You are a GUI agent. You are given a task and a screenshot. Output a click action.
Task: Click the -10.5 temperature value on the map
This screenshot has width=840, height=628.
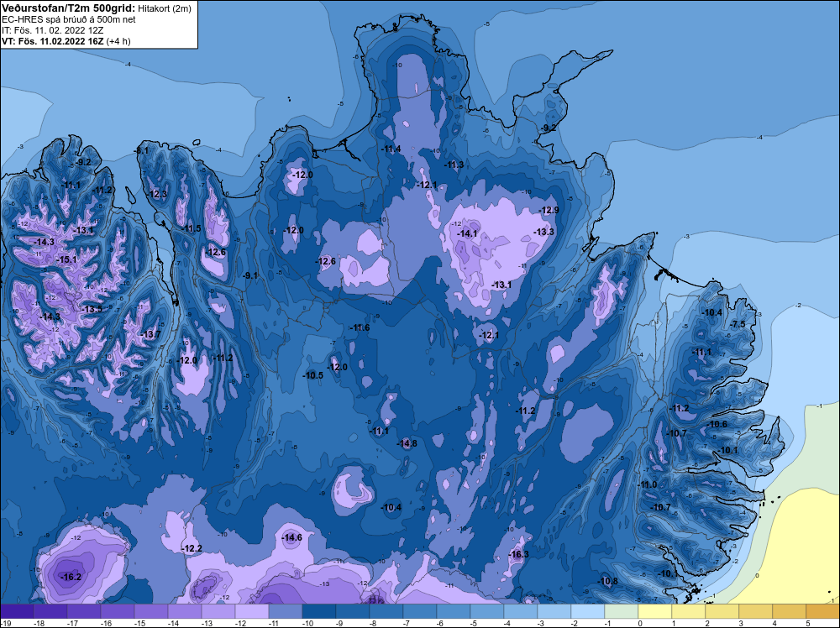coord(313,375)
